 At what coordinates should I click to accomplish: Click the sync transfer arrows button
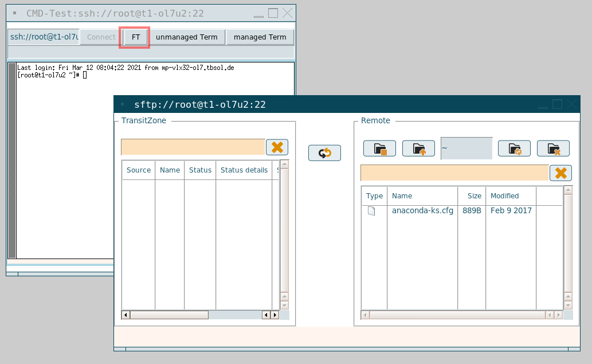point(324,153)
